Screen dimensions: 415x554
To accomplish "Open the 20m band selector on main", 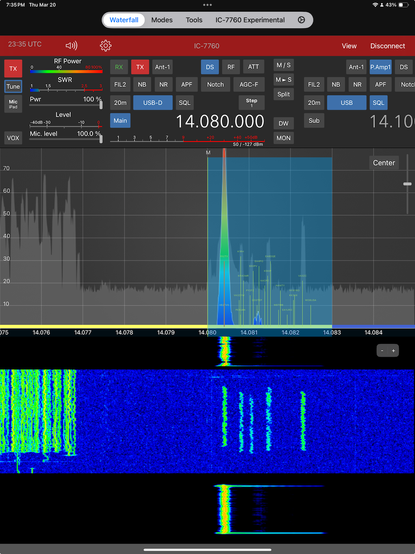I will pos(120,103).
